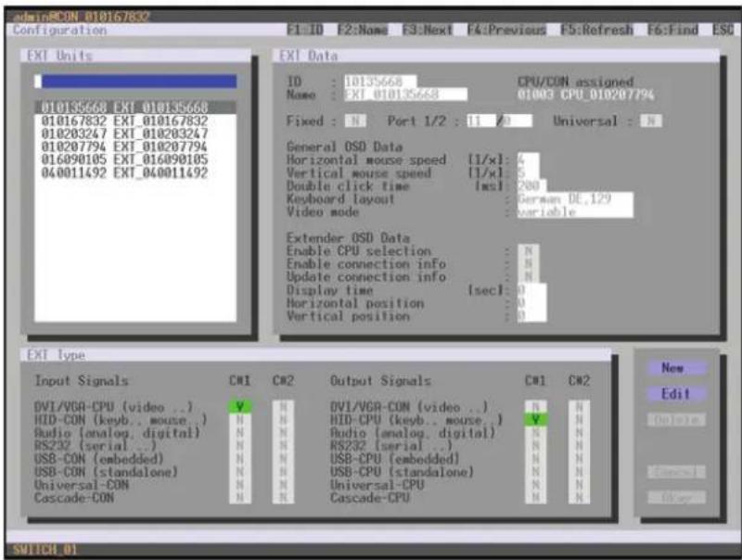Click the Horizontal mouse speed field
742x560 pixels.
pyautogui.click(x=527, y=159)
